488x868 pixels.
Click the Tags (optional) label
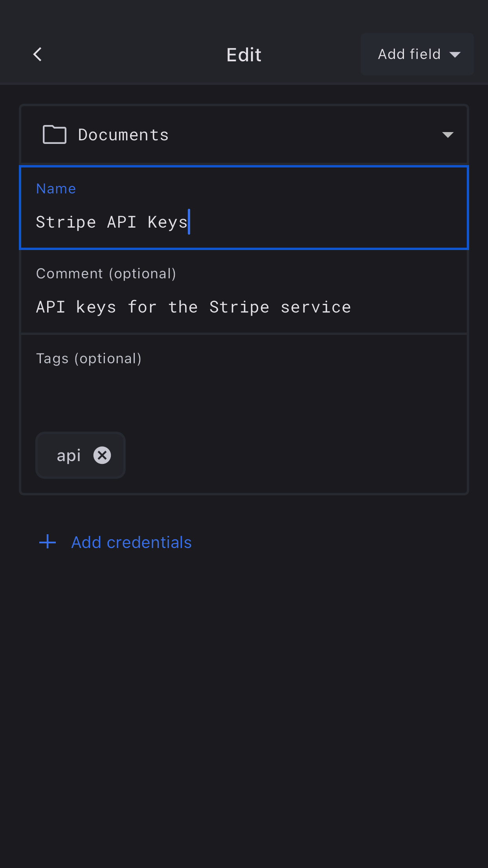pos(89,359)
